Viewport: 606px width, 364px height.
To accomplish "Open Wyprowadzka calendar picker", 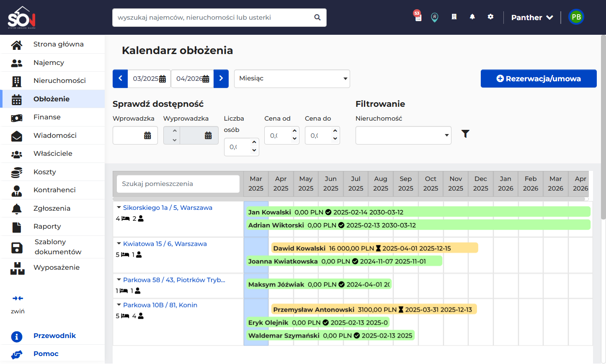I will click(208, 135).
